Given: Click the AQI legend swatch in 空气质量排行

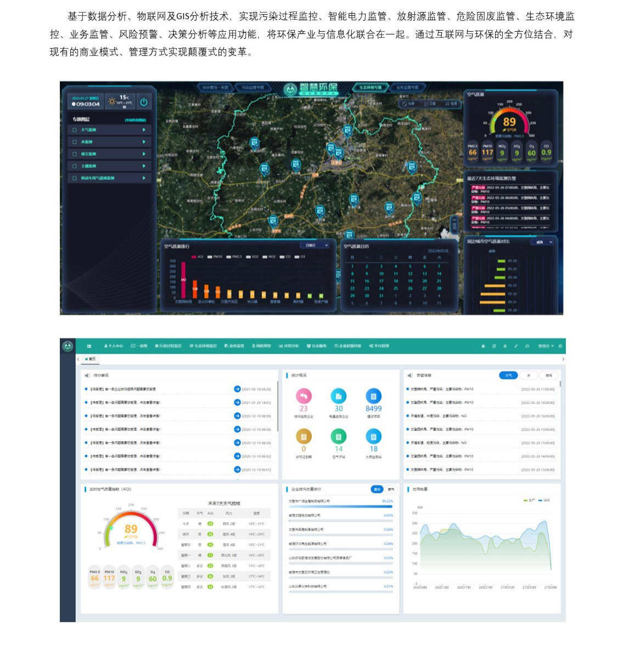Looking at the screenshot, I should click(x=193, y=257).
